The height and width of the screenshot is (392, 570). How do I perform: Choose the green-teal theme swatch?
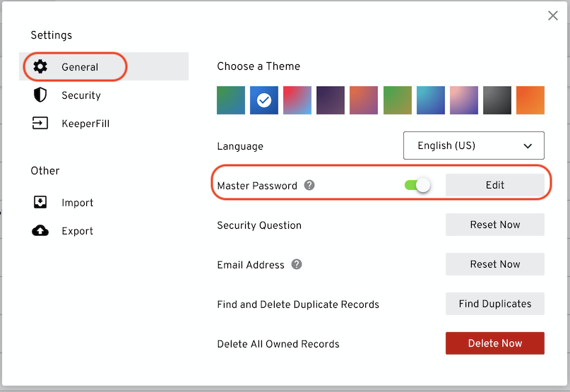pos(231,100)
